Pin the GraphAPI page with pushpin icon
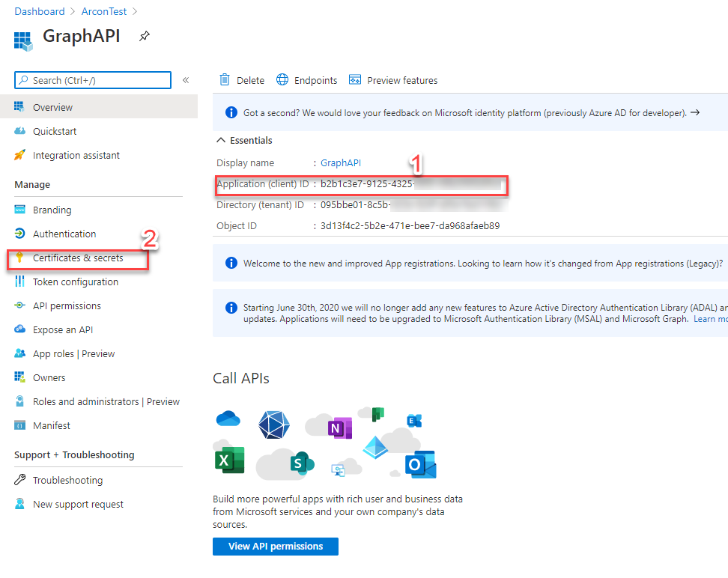Viewport: 728px width, 578px height. [x=145, y=36]
